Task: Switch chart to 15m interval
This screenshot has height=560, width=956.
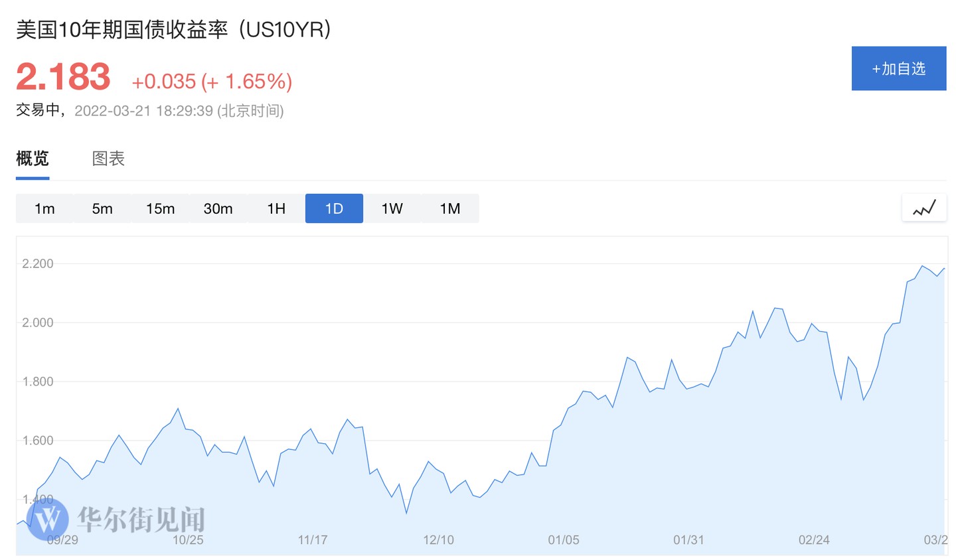Action: pyautogui.click(x=160, y=208)
